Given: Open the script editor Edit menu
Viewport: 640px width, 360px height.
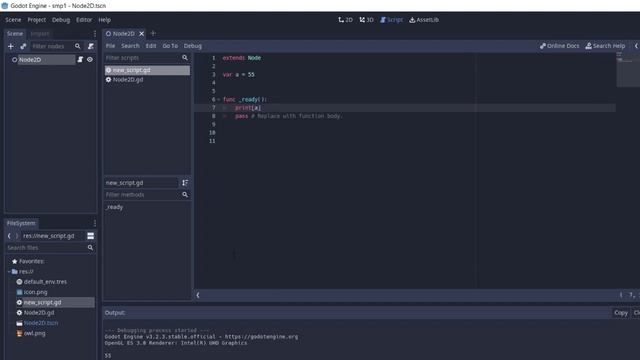Looking at the screenshot, I should point(151,46).
